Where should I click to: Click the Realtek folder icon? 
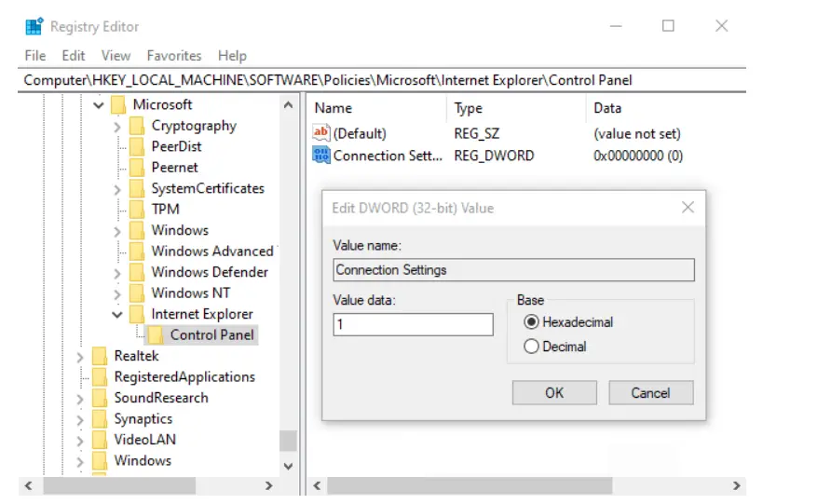[100, 356]
